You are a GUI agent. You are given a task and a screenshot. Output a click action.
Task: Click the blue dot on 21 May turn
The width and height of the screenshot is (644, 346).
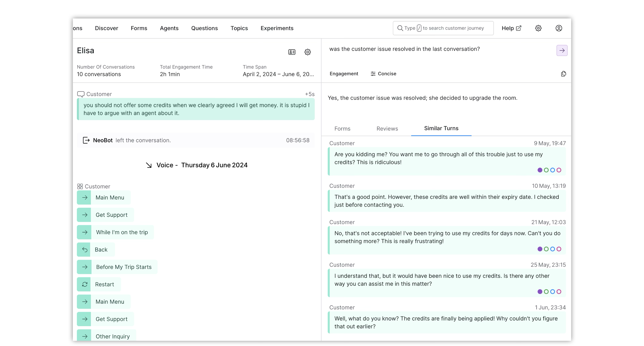553,249
